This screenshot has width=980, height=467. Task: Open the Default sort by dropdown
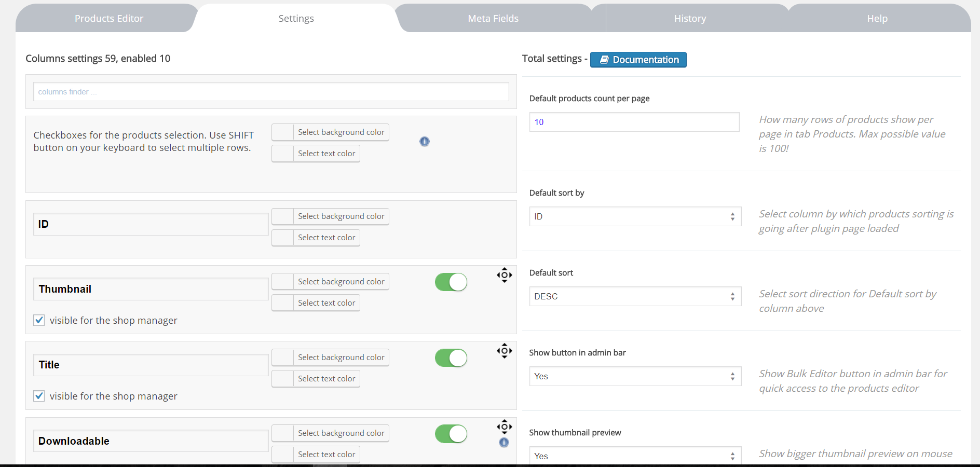click(x=635, y=216)
